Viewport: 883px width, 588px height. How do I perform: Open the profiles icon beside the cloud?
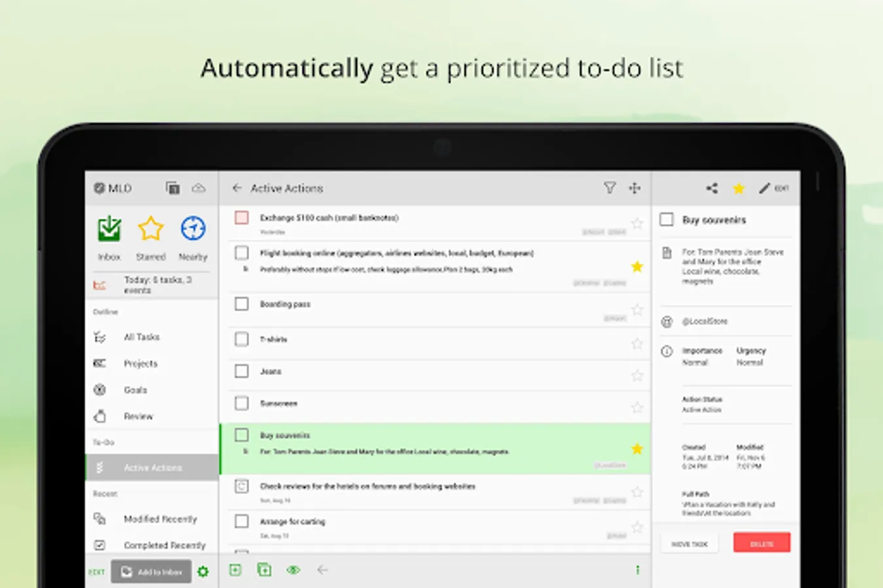[173, 188]
